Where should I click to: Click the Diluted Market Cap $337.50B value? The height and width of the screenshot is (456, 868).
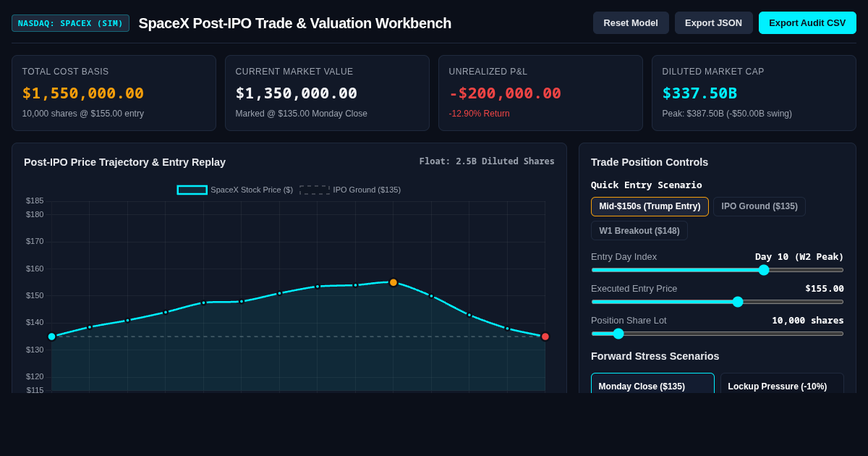pyautogui.click(x=699, y=93)
